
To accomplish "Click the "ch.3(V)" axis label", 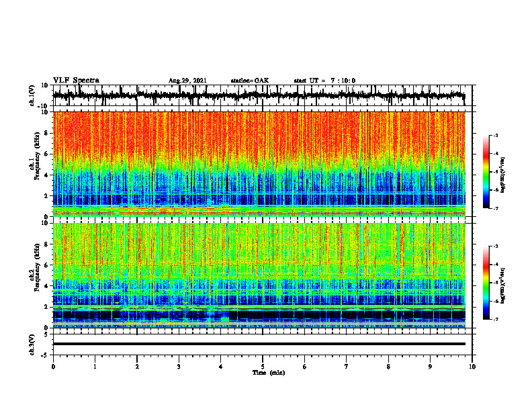I will click(x=32, y=345).
